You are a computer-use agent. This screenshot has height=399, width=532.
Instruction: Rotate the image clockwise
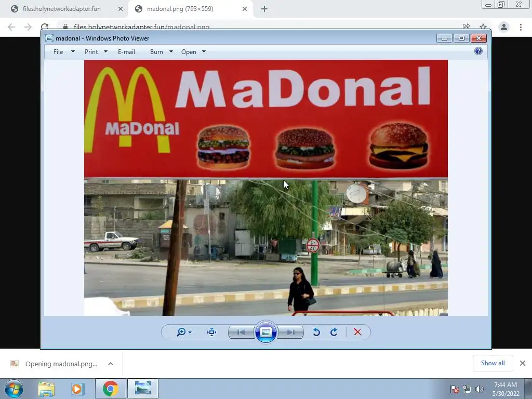point(334,332)
